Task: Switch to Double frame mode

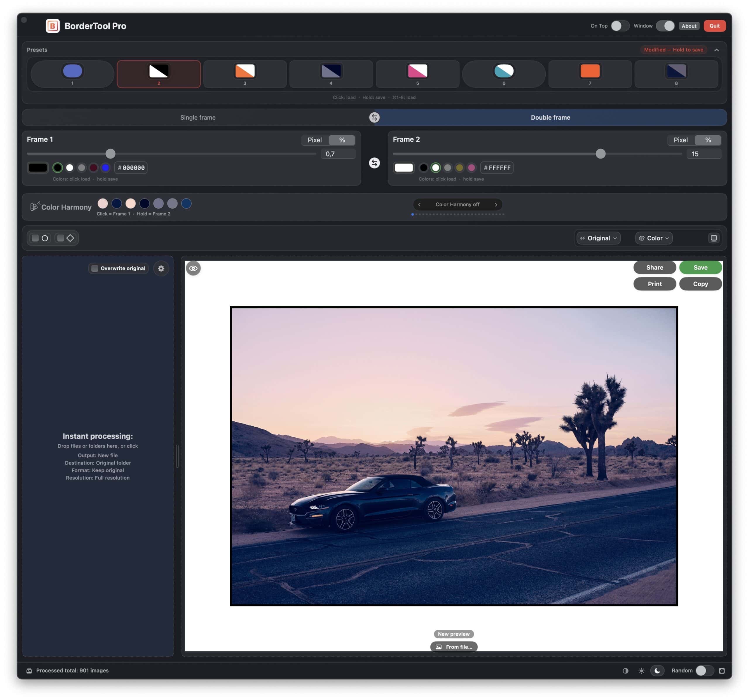Action: [x=550, y=117]
